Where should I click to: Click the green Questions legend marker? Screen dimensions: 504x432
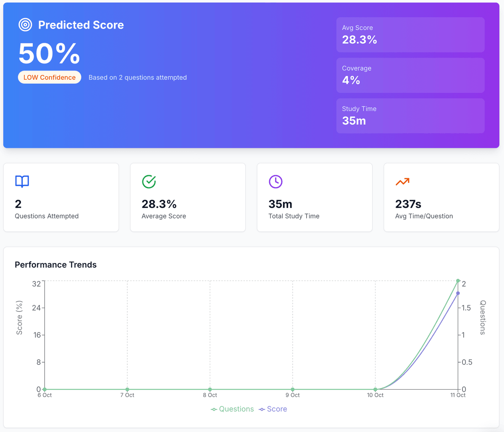pos(214,409)
